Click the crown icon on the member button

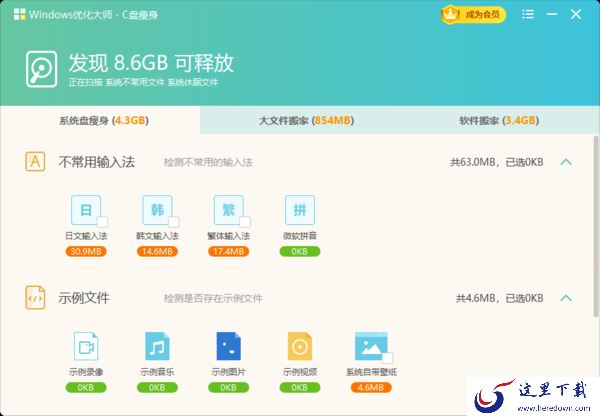point(450,15)
